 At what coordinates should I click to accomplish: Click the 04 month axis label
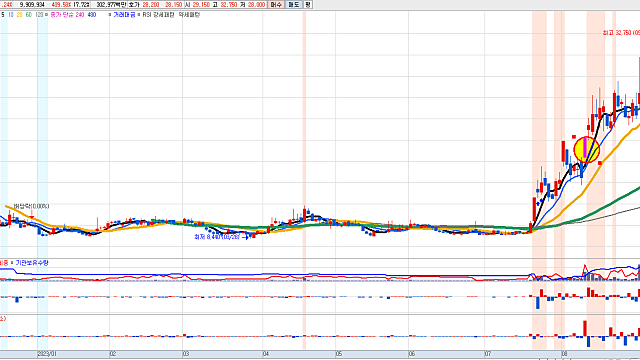pos(266,354)
